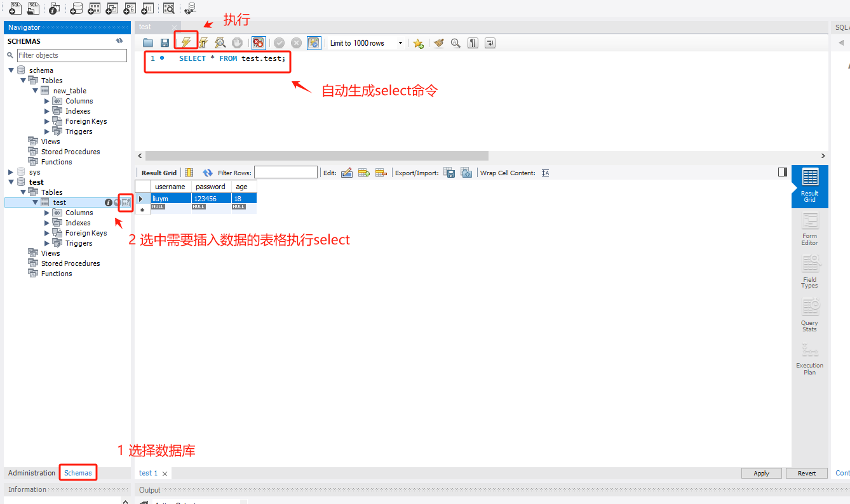Click the Revert button

[807, 473]
